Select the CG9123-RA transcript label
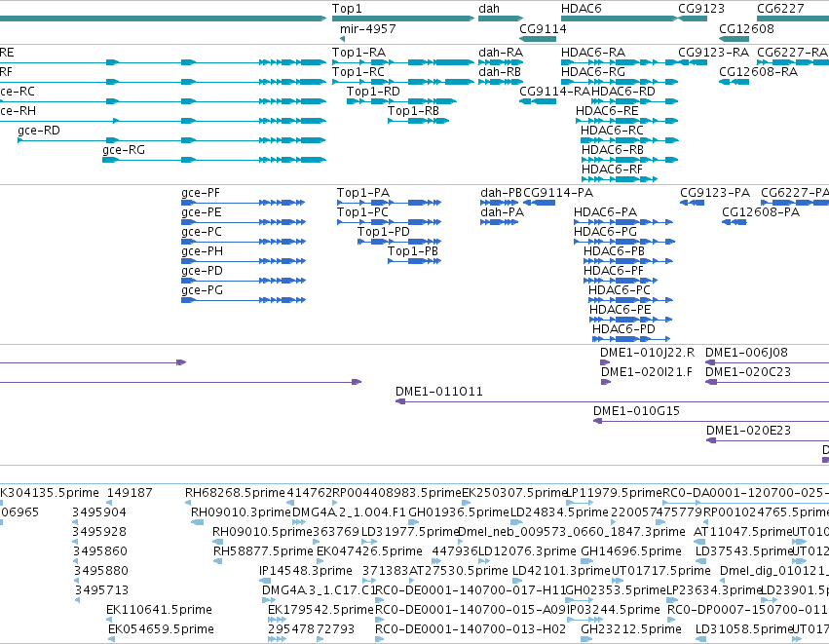This screenshot has height=644, width=829. pos(714,53)
